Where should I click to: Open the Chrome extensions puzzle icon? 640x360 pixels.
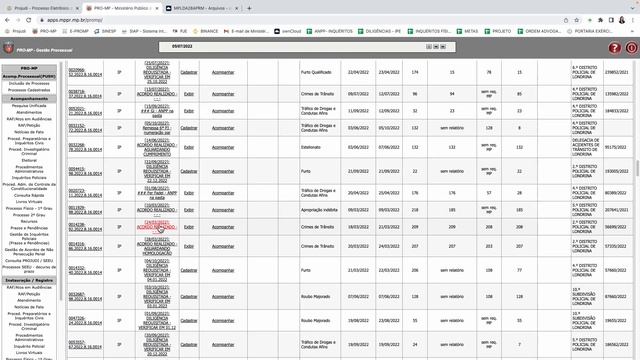tap(600, 20)
